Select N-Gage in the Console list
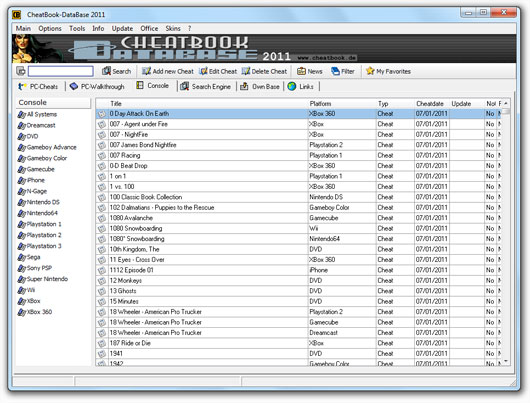Image resolution: width=530 pixels, height=403 pixels. (x=37, y=191)
